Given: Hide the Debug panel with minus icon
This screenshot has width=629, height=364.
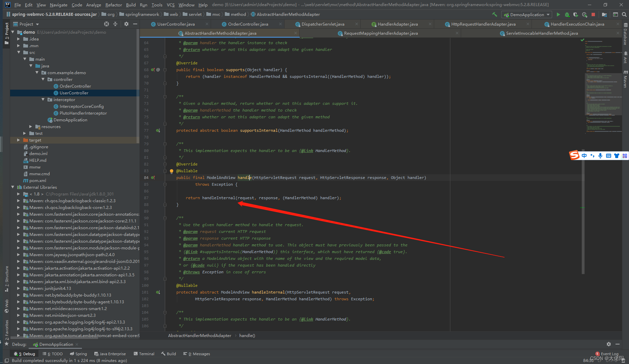Looking at the screenshot, I should [x=618, y=344].
